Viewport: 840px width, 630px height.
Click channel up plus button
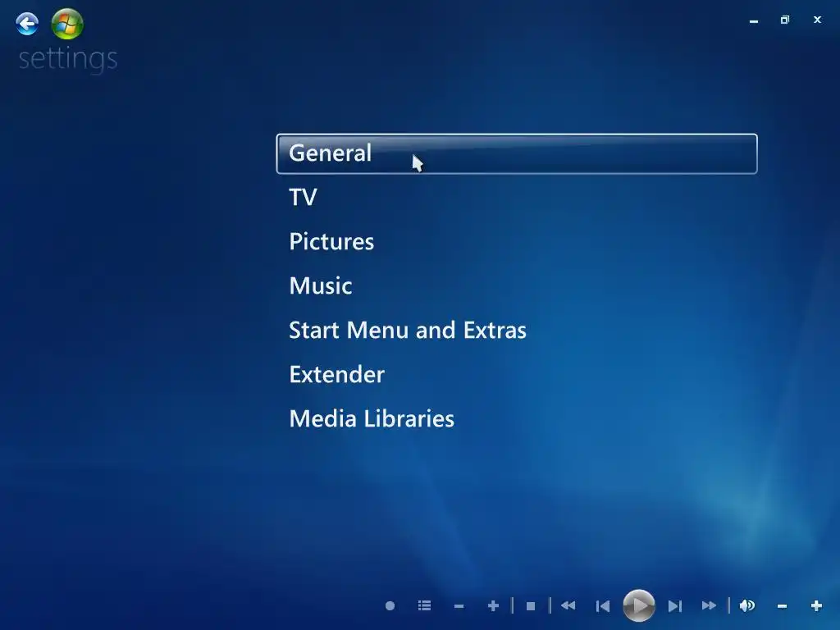[x=493, y=606]
